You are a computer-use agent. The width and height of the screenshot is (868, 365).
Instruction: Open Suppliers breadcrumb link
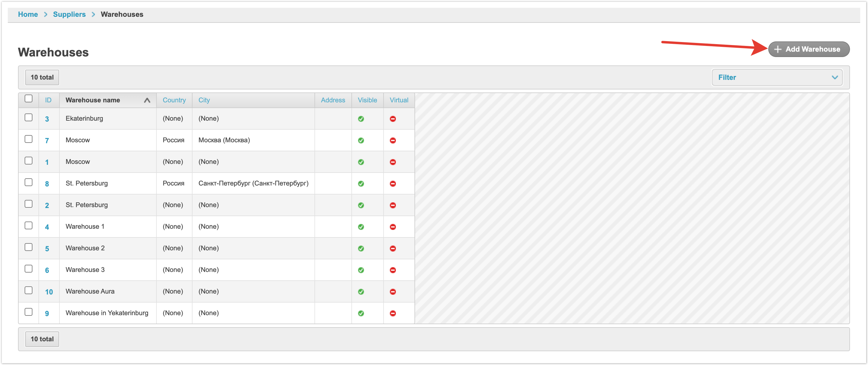[x=69, y=14]
